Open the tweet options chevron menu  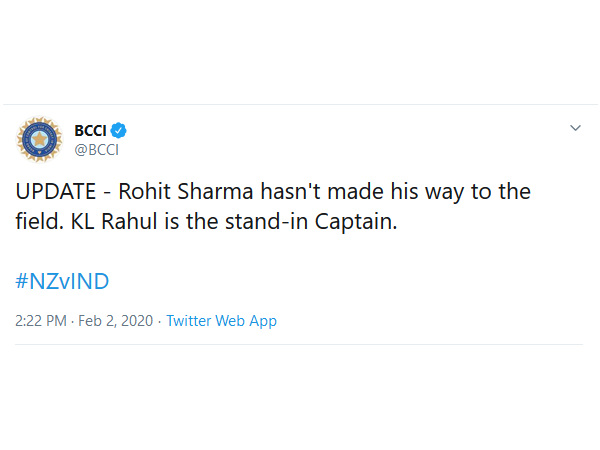point(575,129)
